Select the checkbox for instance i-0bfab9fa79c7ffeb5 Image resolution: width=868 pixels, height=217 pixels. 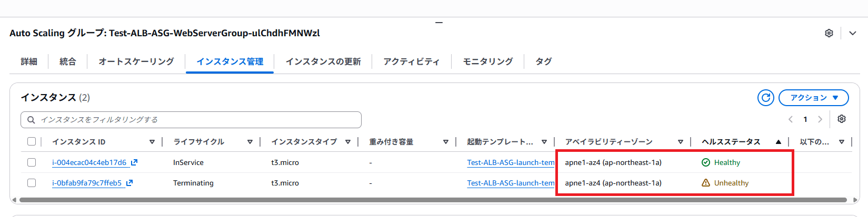(x=32, y=183)
